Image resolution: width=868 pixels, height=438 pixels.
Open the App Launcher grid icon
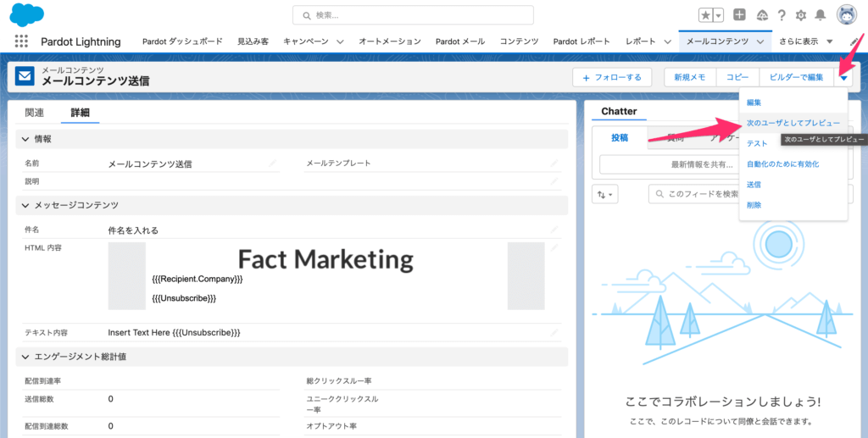pyautogui.click(x=21, y=42)
